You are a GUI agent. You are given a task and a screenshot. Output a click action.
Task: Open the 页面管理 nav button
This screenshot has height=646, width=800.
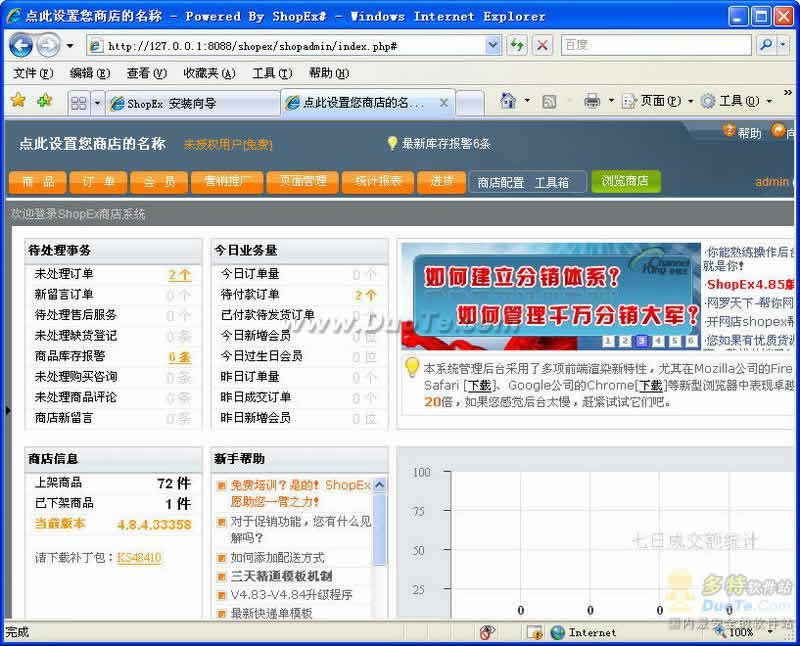[303, 181]
